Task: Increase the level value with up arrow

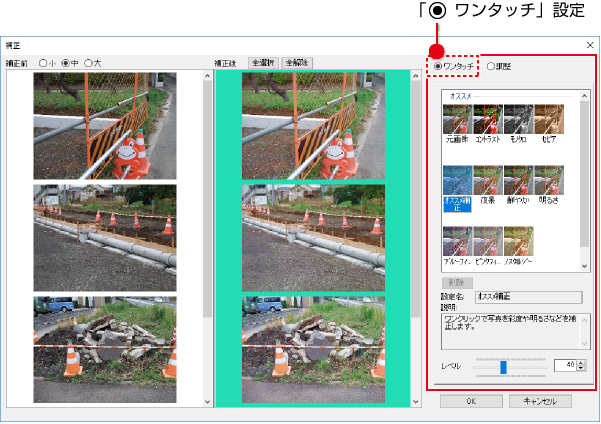Action: [x=580, y=362]
